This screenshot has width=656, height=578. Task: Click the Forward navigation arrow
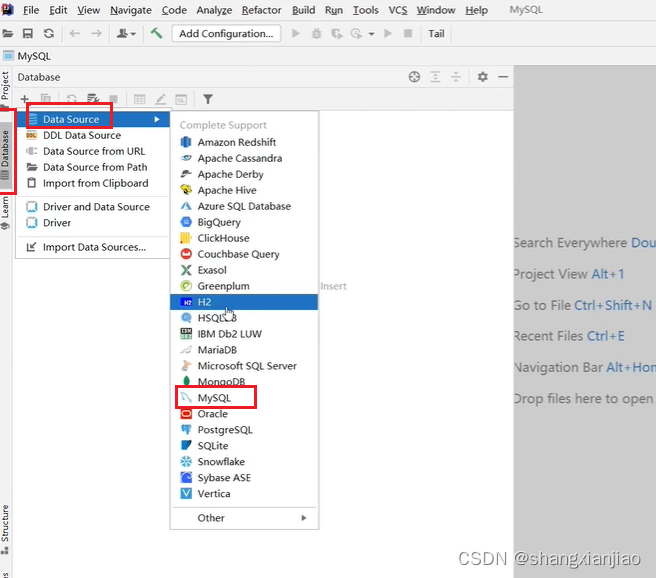click(x=96, y=33)
